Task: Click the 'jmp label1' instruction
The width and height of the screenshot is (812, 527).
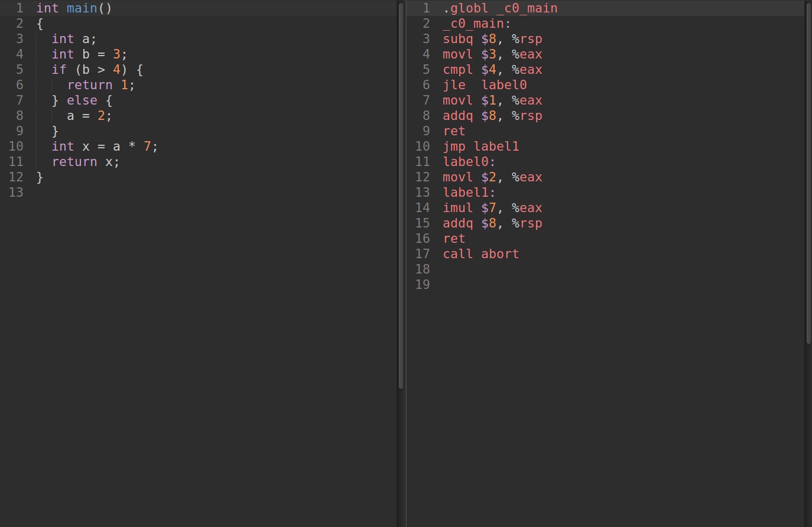Action: point(481,147)
